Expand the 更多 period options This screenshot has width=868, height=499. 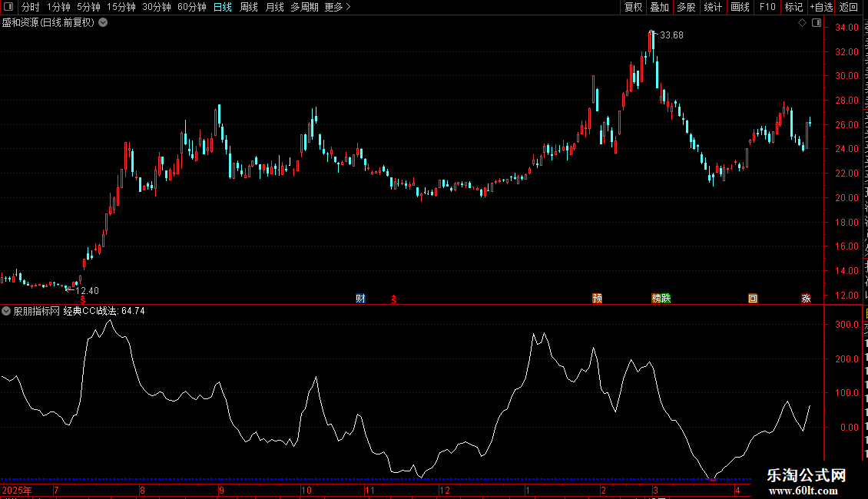337,7
